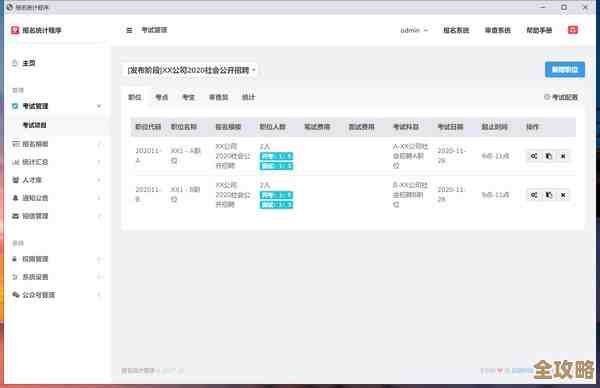600x388 pixels.
Task: Switch to the 考点 tab
Action: [x=161, y=97]
